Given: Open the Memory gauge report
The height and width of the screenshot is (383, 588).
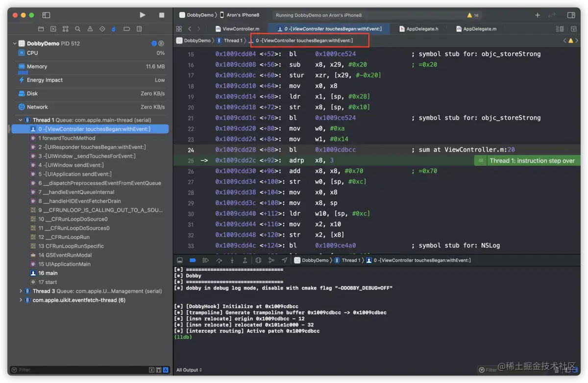Looking at the screenshot, I should coord(37,67).
